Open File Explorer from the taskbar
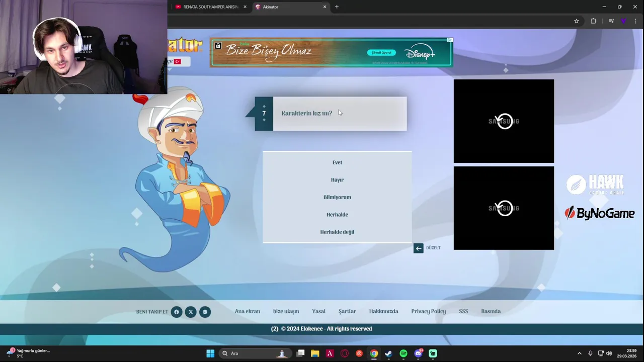The width and height of the screenshot is (644, 362). point(315,353)
